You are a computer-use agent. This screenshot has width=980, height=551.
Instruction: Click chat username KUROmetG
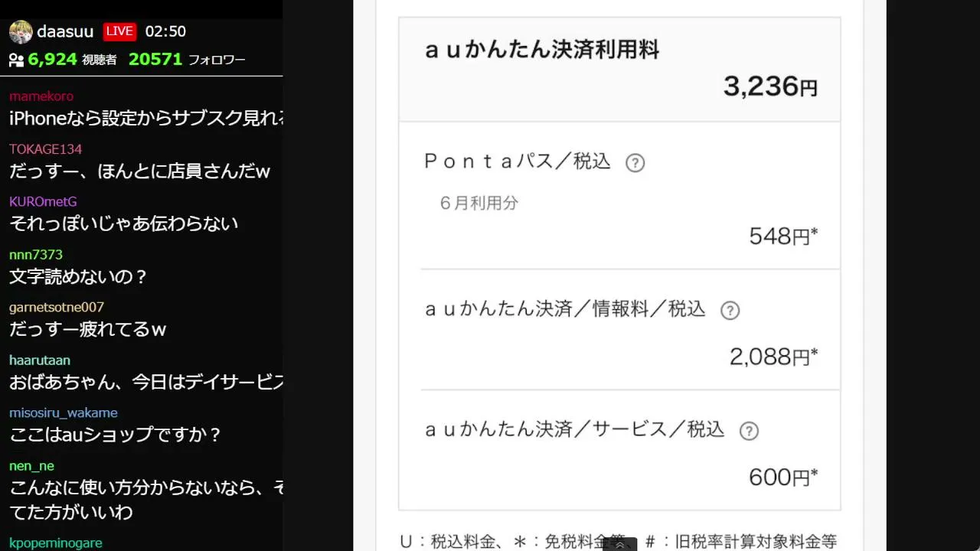point(43,202)
